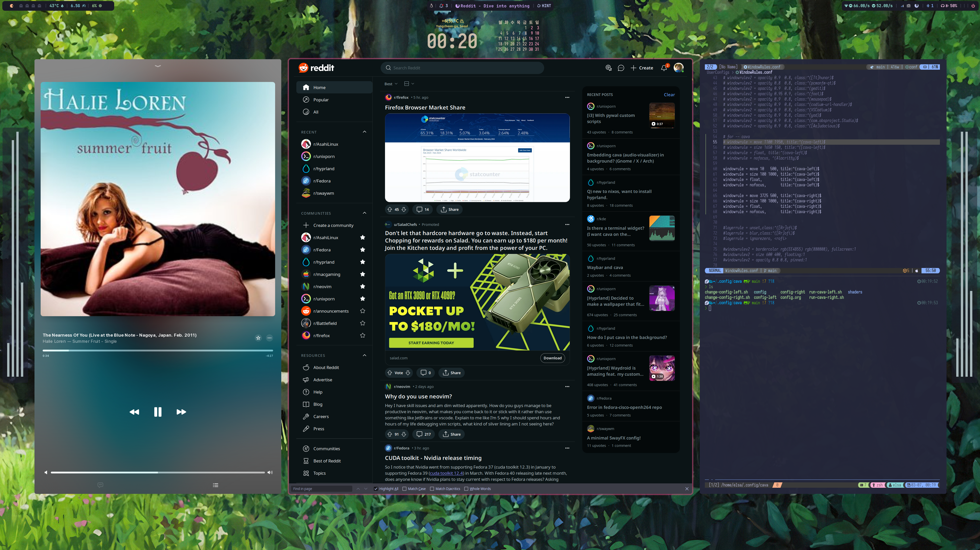
Task: Collapse the COMMUNITIES sidebar section
Action: 365,213
